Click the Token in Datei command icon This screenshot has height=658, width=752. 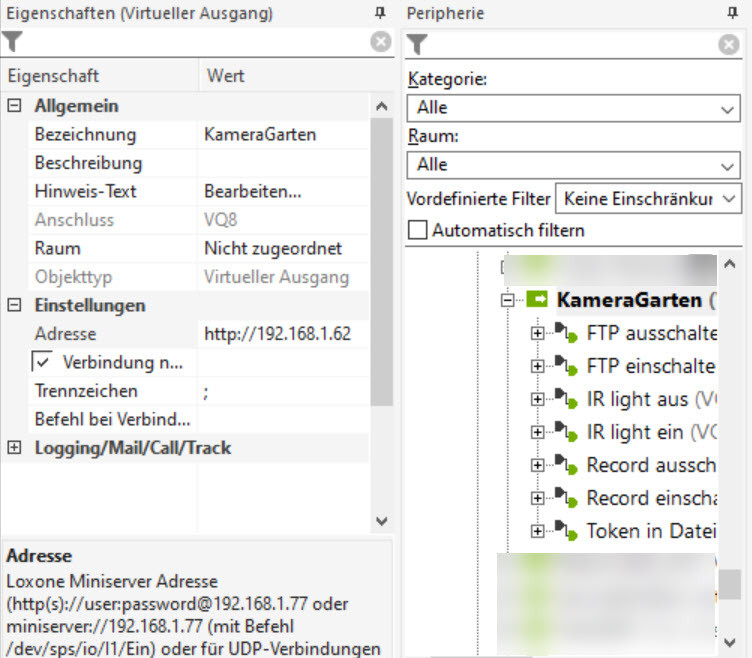coord(566,531)
